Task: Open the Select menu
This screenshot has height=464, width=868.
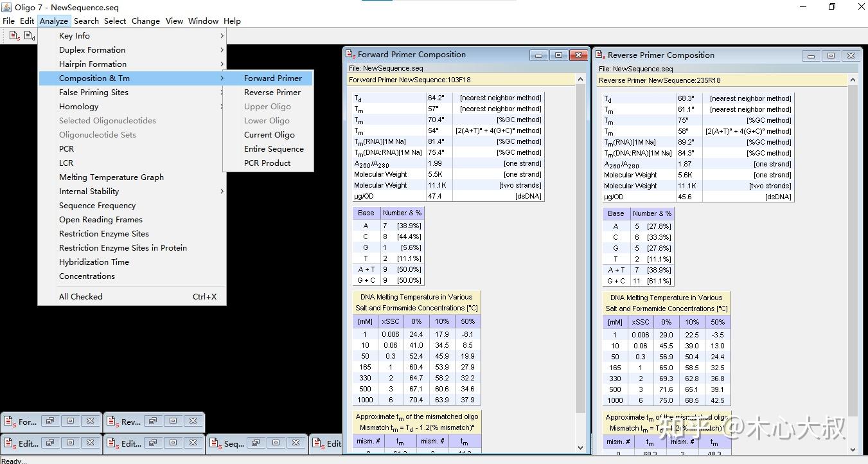Action: tap(115, 21)
